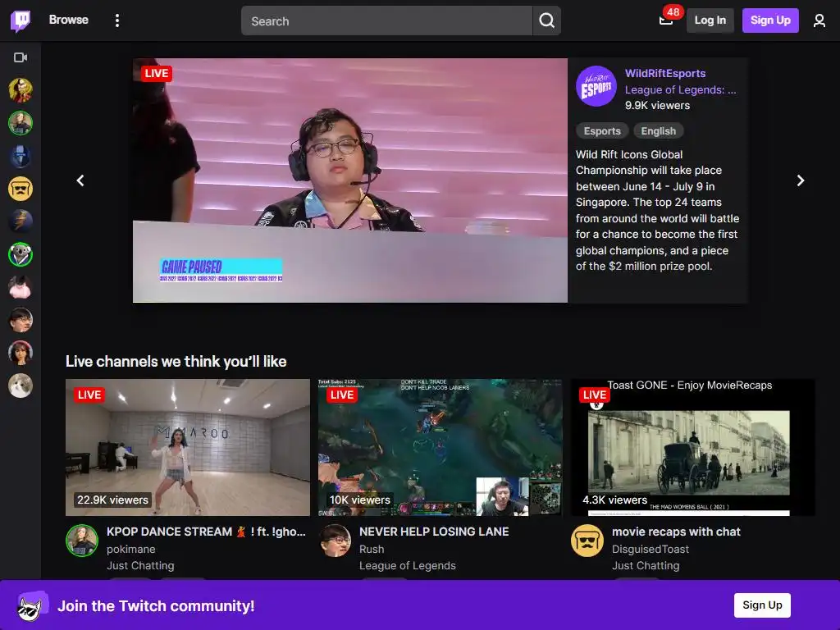This screenshot has width=840, height=630.
Task: Open Just Chatting category under DisguisedToast
Action: click(x=646, y=566)
